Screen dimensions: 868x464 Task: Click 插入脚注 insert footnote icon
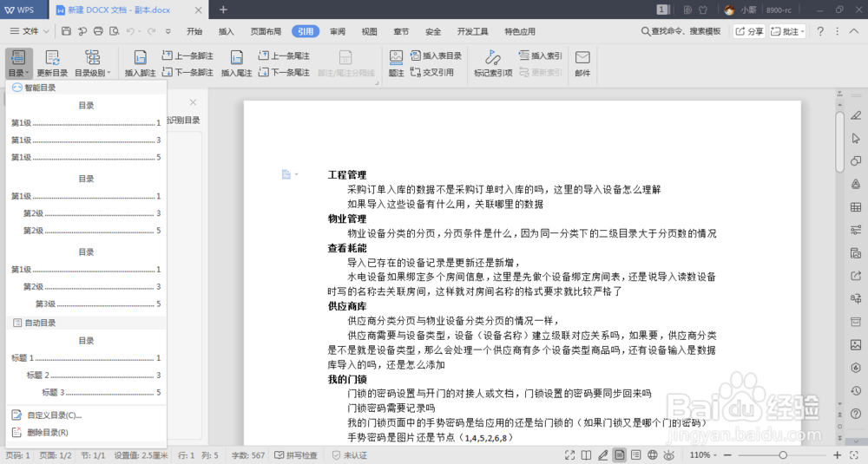click(x=140, y=63)
